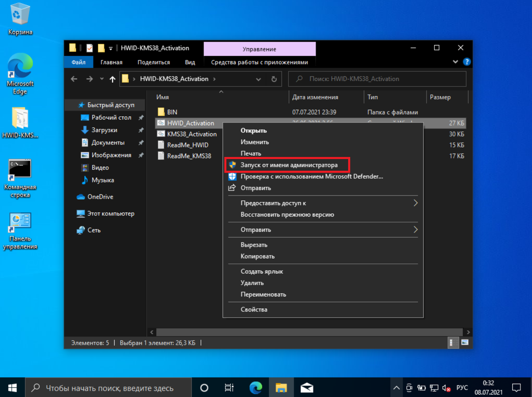Select Запуск от имени администратора
This screenshot has width=532, height=397.
click(289, 165)
